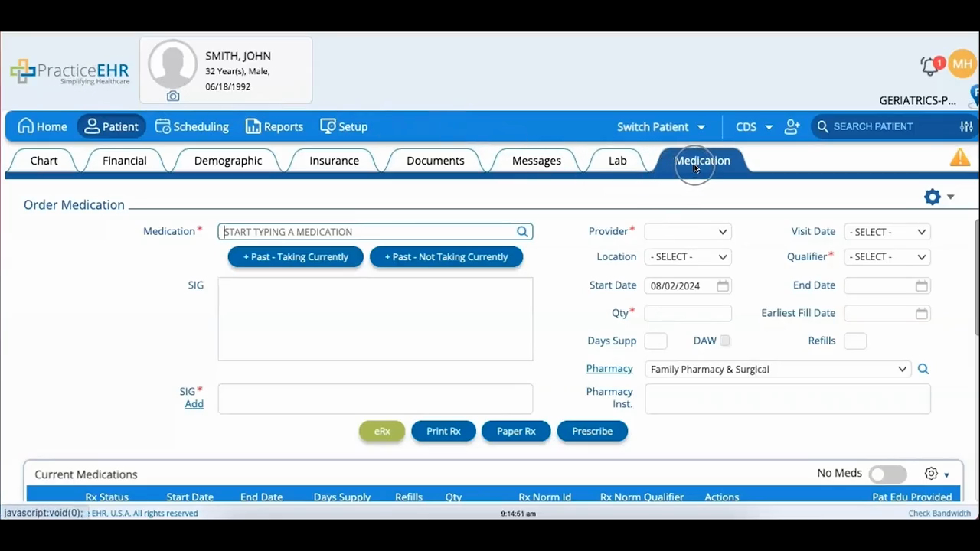
Task: Expand arrow next to Order Medication gear
Action: (950, 197)
